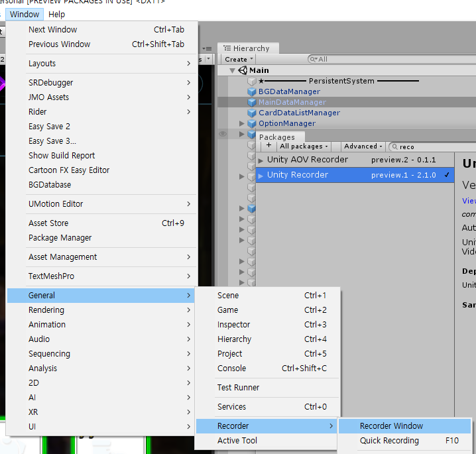The height and width of the screenshot is (454, 476).
Task: Switch to the Hierarchy tab
Action: pos(248,48)
